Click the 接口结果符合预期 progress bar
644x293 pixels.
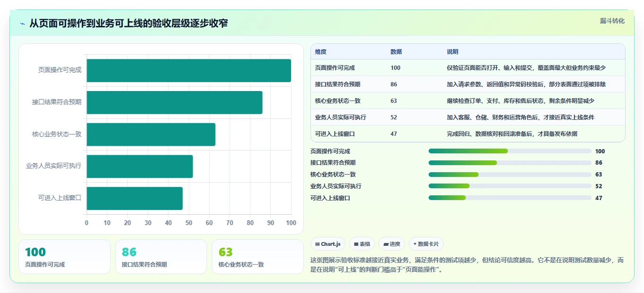pos(510,163)
